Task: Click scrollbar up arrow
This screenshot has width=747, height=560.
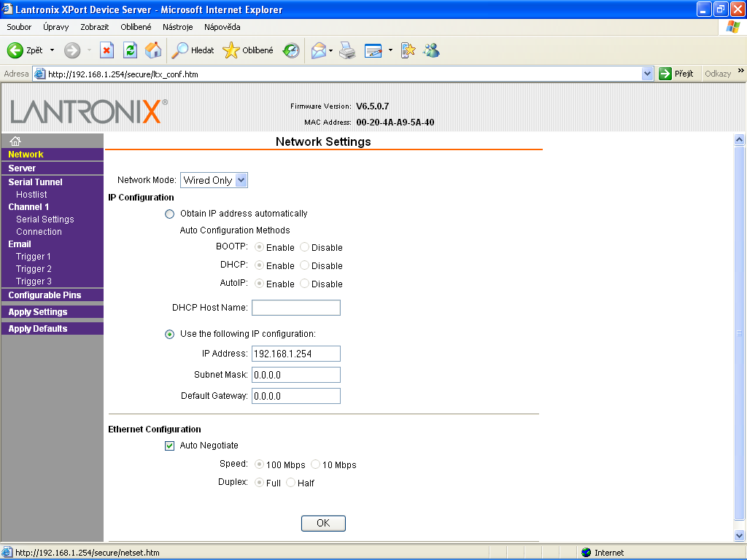Action: [740, 139]
